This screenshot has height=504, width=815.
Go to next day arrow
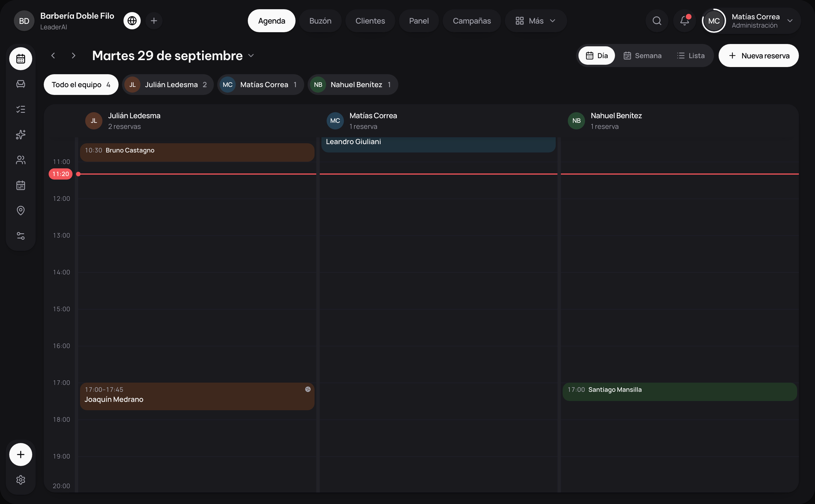click(x=73, y=56)
